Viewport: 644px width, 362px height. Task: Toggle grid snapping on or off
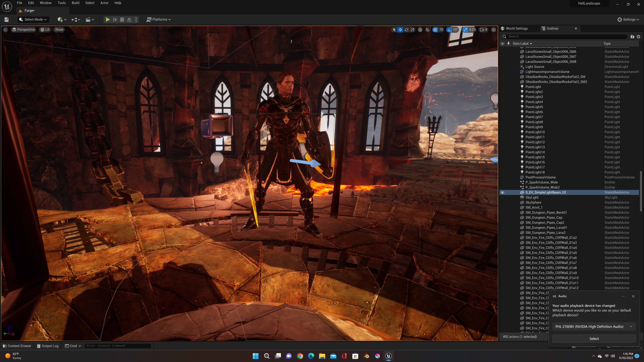[435, 30]
